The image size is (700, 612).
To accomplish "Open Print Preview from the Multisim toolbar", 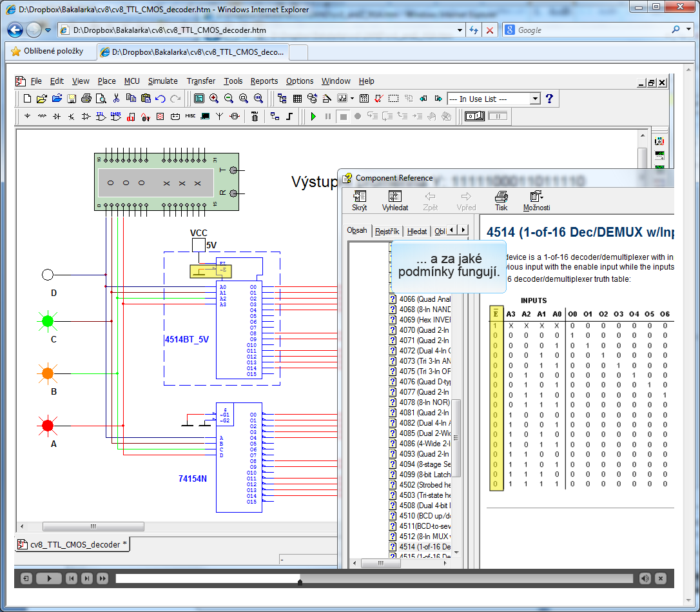I will (101, 99).
